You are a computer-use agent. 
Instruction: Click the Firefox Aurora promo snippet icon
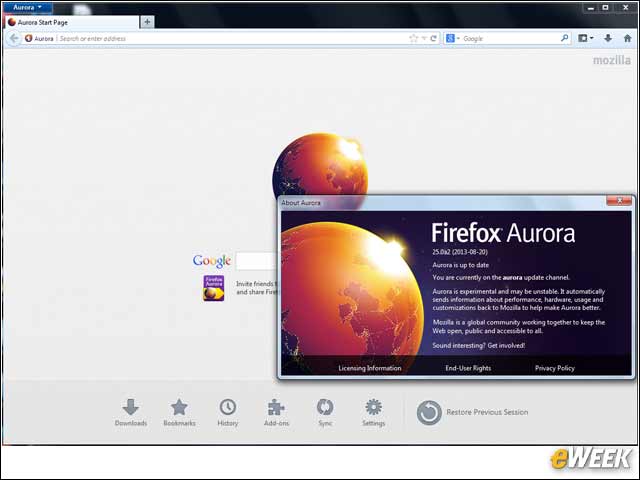click(214, 288)
